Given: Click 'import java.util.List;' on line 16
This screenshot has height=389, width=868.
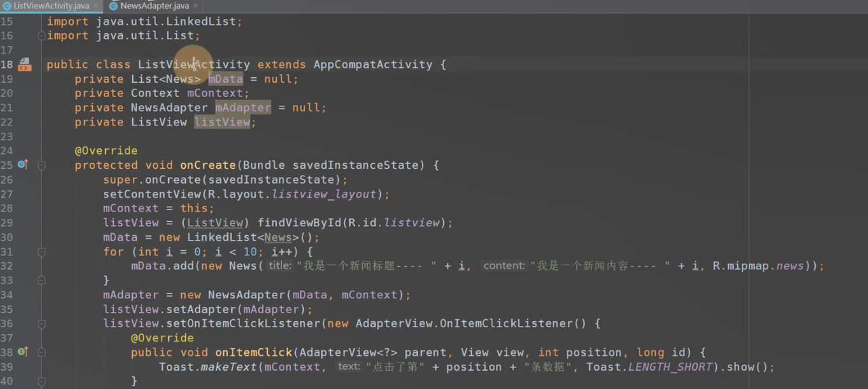Looking at the screenshot, I should coord(123,35).
